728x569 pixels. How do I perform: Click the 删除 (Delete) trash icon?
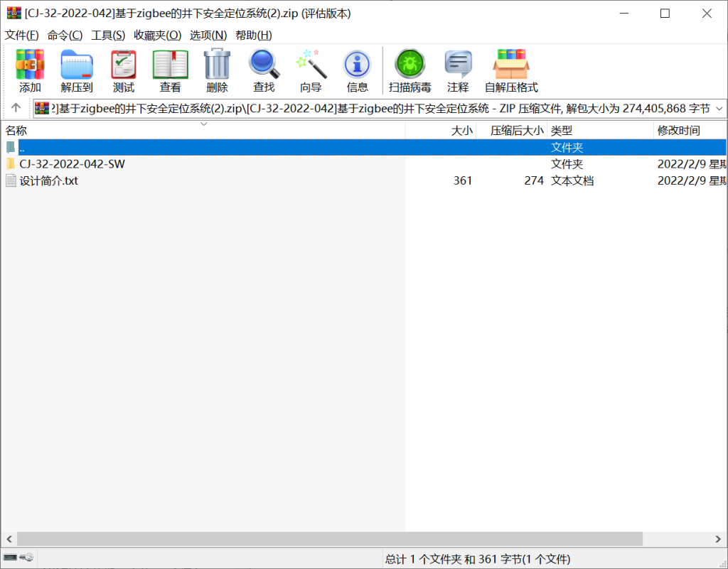click(x=217, y=67)
